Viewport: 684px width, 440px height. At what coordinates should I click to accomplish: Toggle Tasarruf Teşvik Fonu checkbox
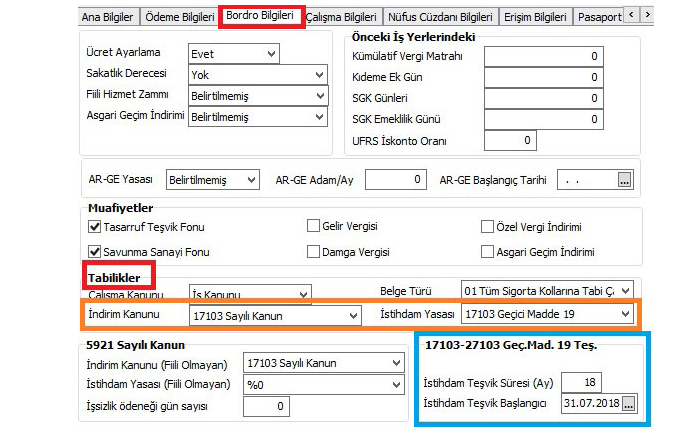(x=96, y=227)
